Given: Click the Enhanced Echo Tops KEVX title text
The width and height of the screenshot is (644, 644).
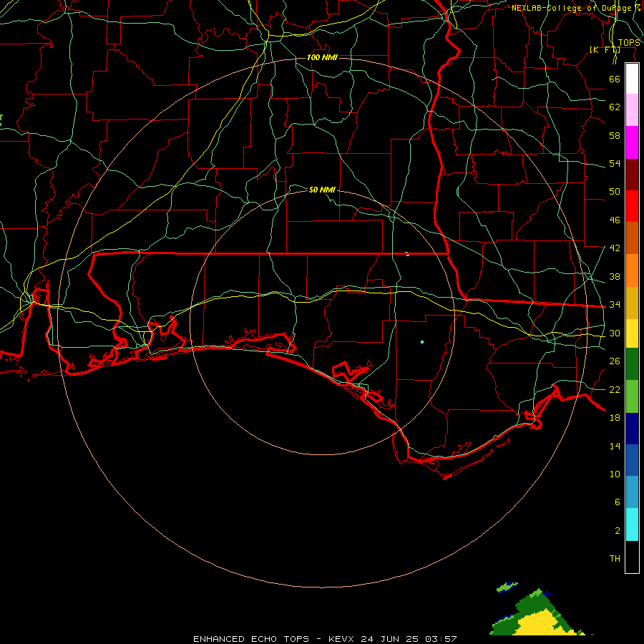Looking at the screenshot, I should click(x=325, y=639).
